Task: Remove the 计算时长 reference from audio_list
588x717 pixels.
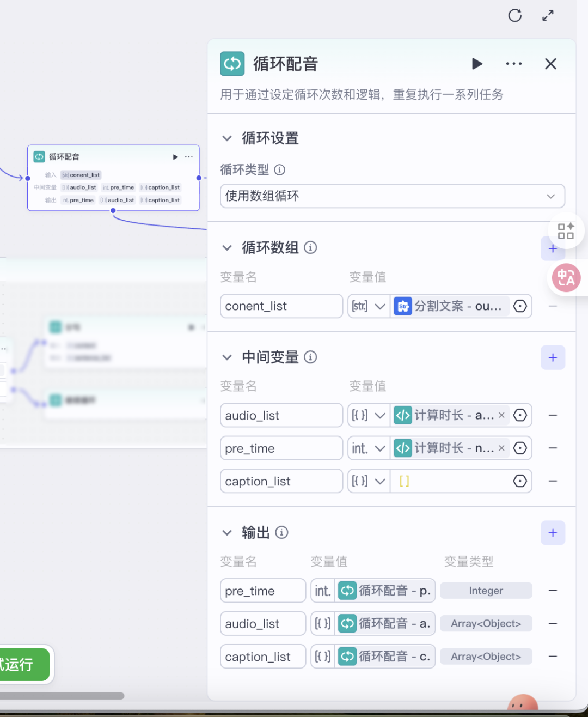Action: (x=501, y=415)
